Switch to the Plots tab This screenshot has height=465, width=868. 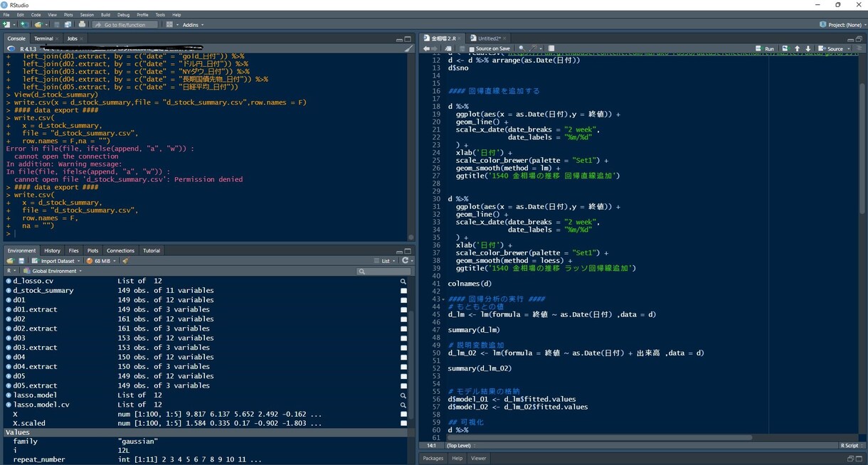pyautogui.click(x=92, y=250)
